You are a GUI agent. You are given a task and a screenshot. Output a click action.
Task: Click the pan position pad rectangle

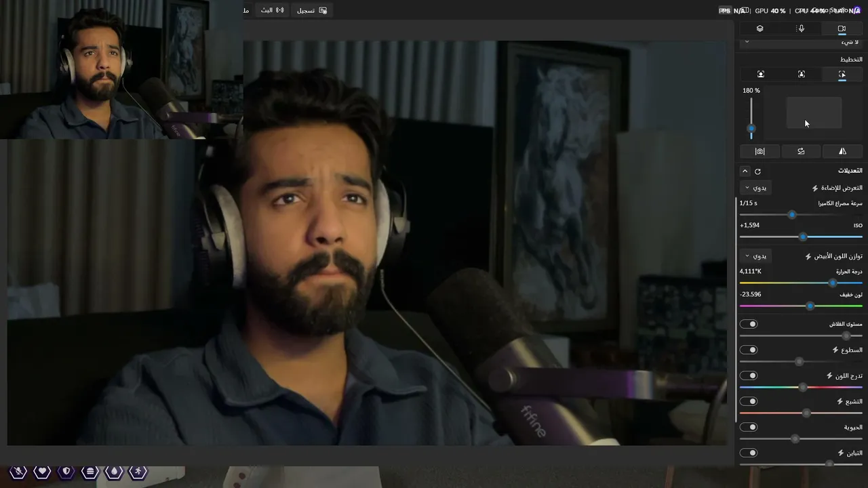(814, 113)
